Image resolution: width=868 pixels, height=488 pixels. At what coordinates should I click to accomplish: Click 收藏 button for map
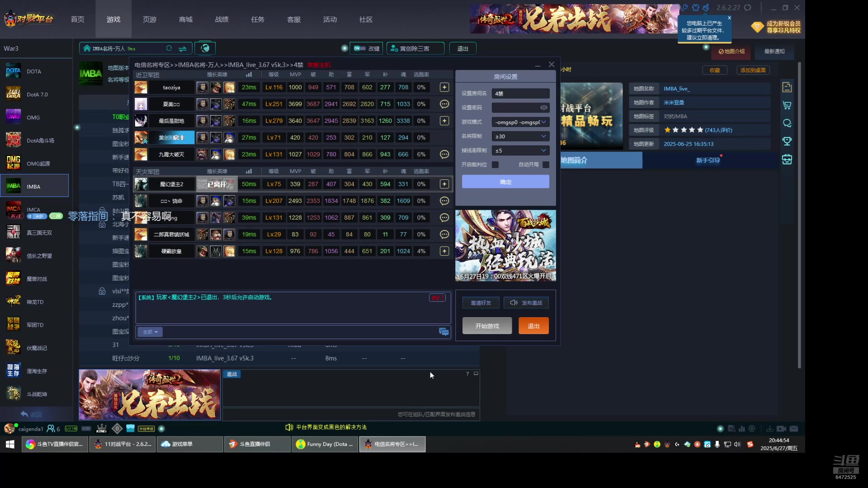715,70
